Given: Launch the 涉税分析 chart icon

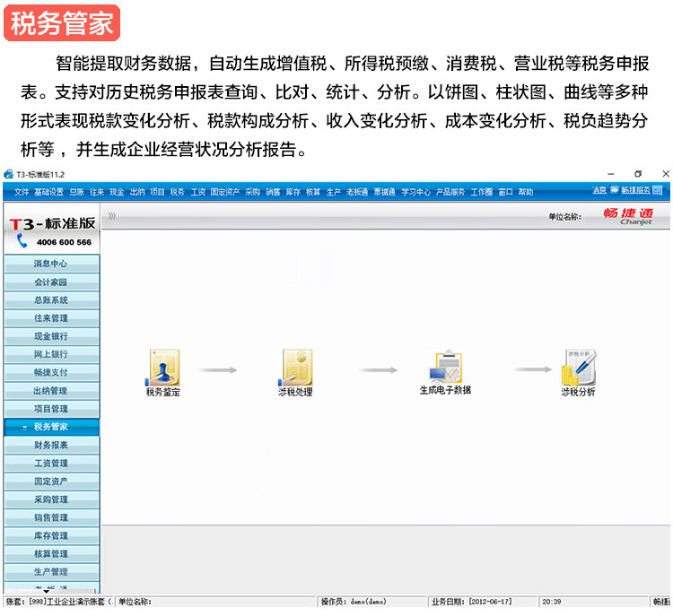Looking at the screenshot, I should click(578, 367).
